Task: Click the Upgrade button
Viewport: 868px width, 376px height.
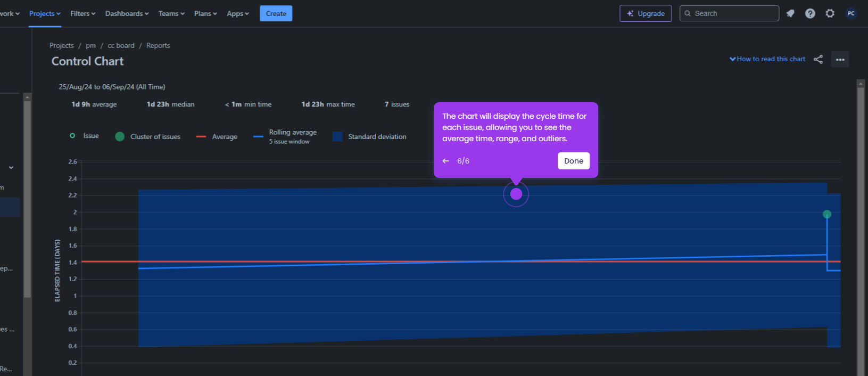Action: point(646,13)
